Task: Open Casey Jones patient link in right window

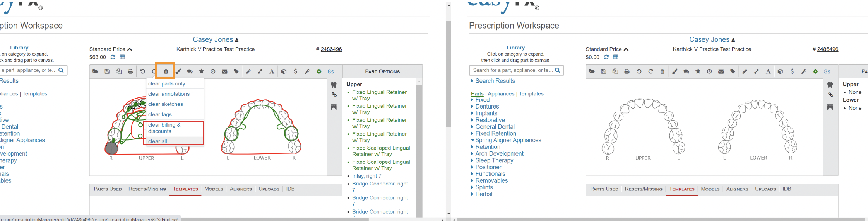Action: point(709,39)
